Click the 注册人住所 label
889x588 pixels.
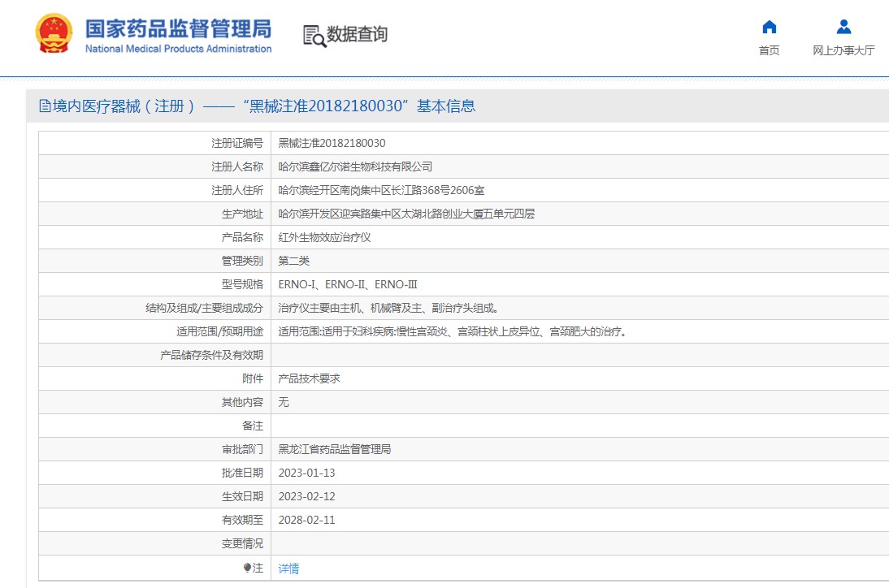coord(237,190)
